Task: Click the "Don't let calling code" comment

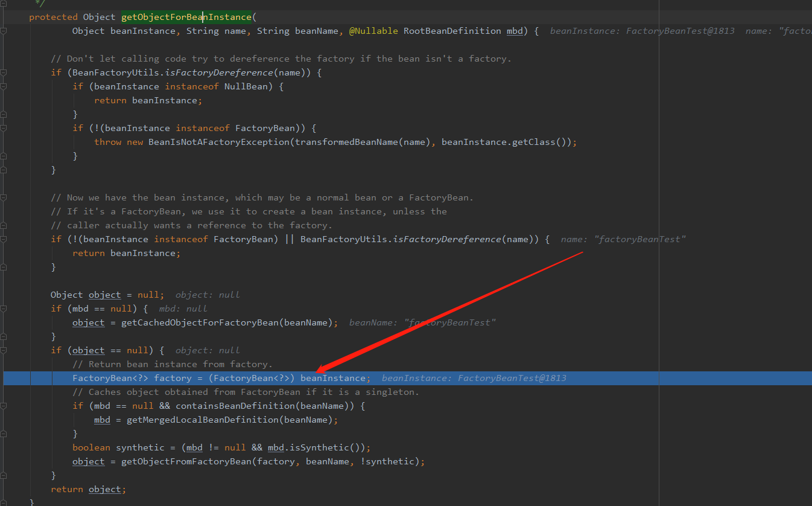Action: click(281, 59)
